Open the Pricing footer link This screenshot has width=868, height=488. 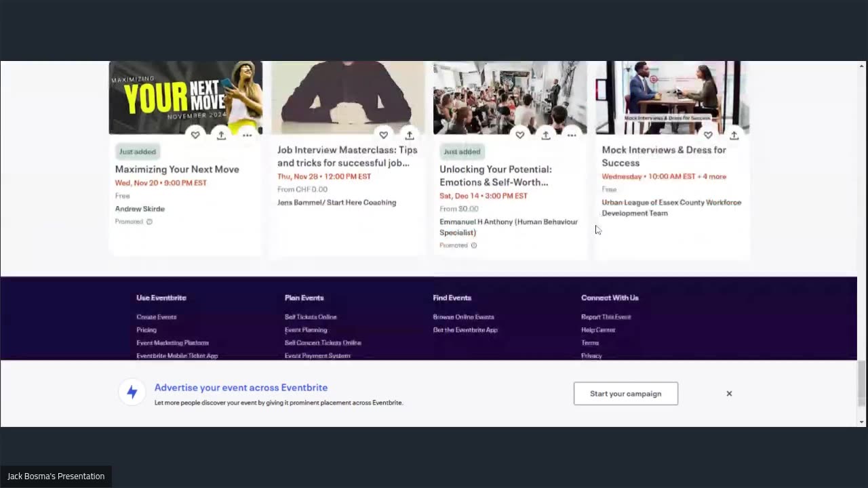146,330
